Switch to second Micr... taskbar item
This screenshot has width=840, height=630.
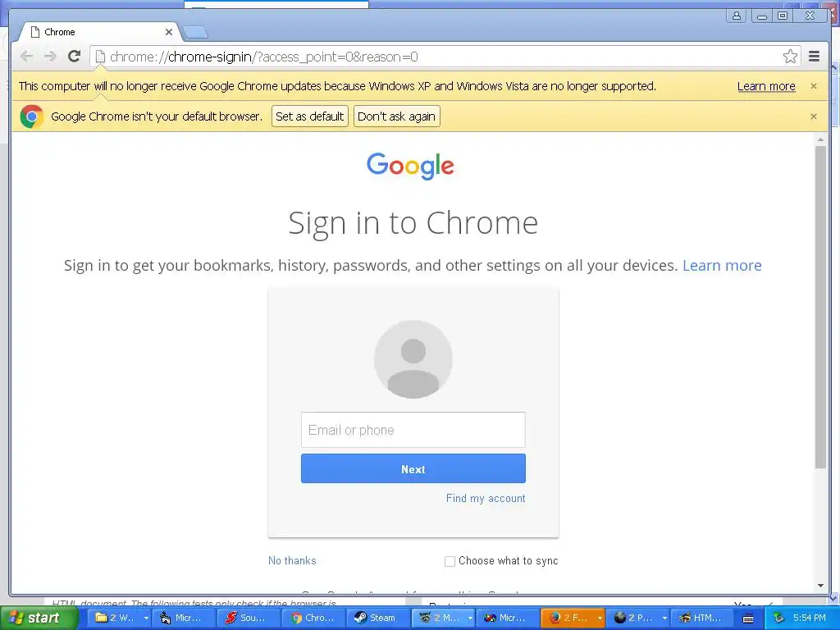(x=508, y=618)
